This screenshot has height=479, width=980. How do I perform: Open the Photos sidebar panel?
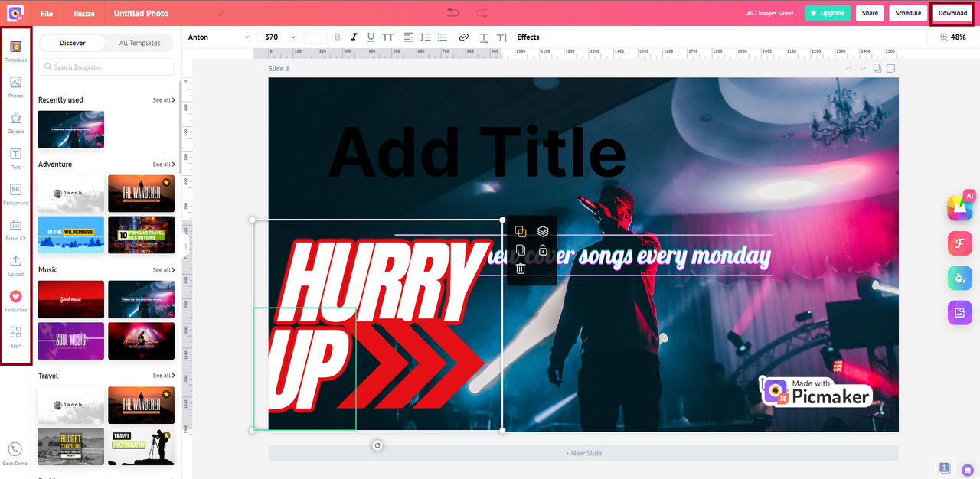coord(15,86)
